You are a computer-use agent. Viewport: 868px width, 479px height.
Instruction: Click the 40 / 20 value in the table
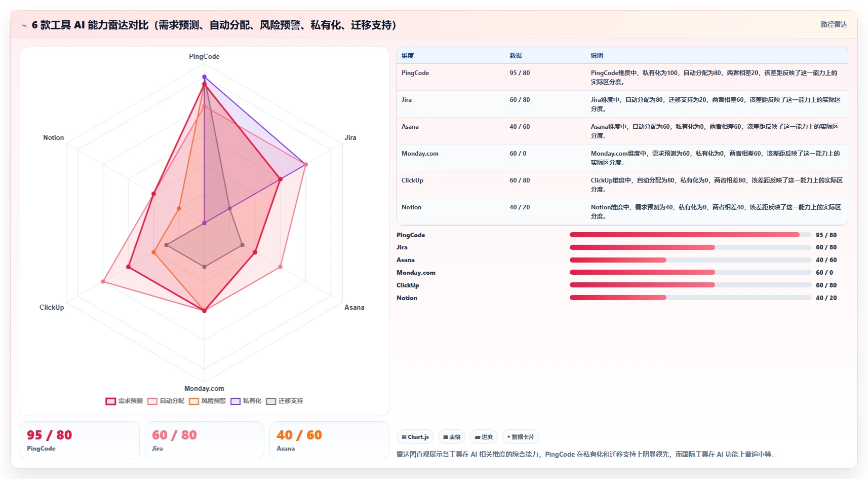(520, 207)
